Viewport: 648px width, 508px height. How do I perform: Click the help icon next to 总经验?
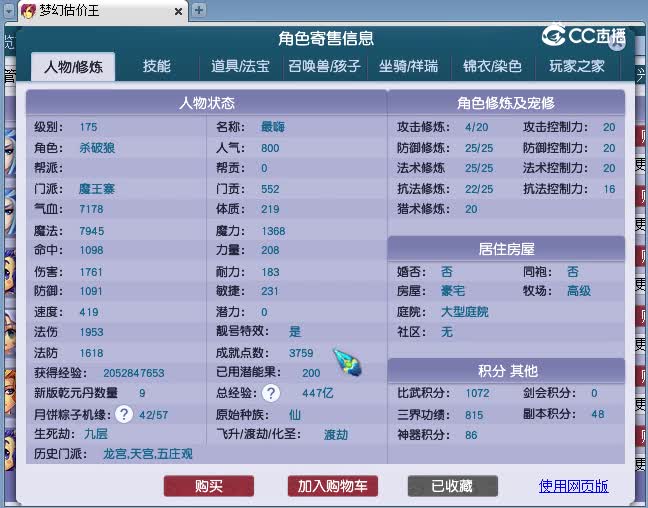271,393
